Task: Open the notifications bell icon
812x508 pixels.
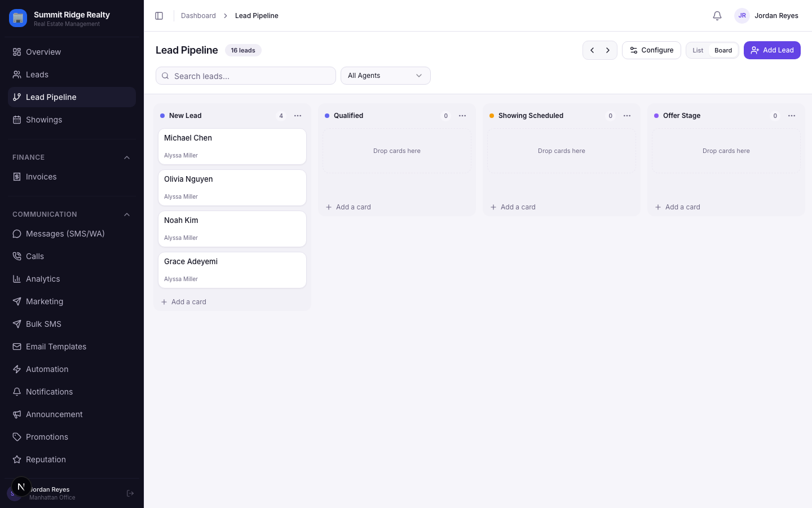Action: (717, 16)
